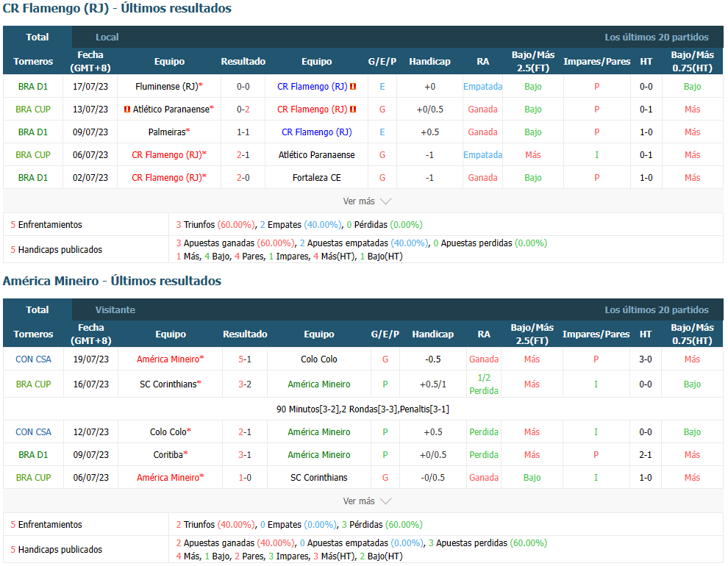Screen dimensions: 728x566
Task: Open BRA D1 tournament link in Fluminense row
Action: pos(33,86)
